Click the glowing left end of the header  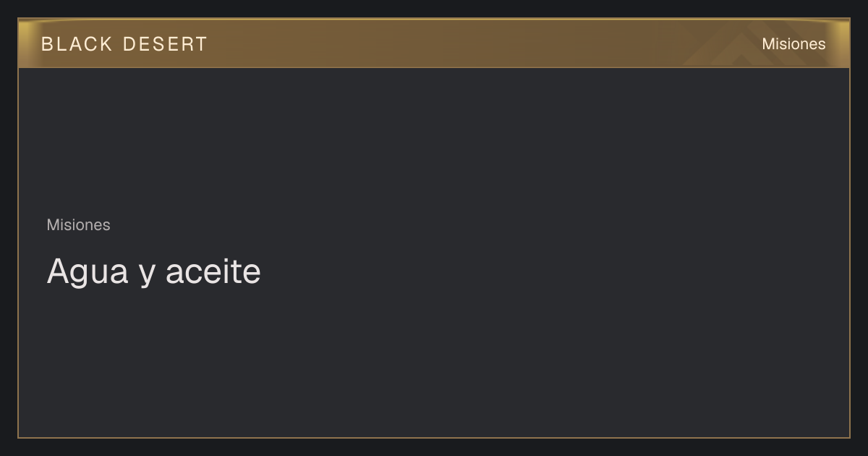coord(27,43)
